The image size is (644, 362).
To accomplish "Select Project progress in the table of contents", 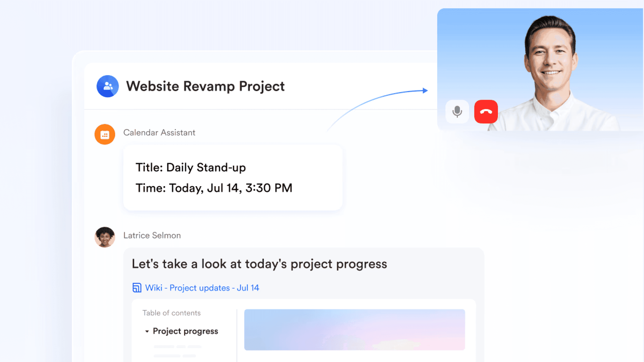I will tap(185, 331).
